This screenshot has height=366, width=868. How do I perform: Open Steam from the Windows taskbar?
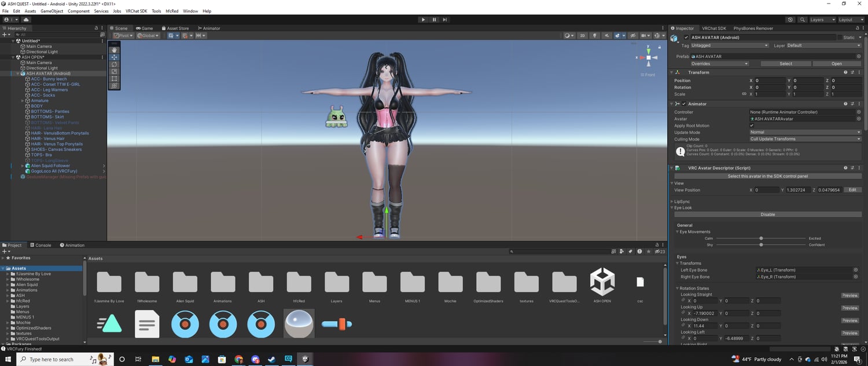click(x=272, y=359)
